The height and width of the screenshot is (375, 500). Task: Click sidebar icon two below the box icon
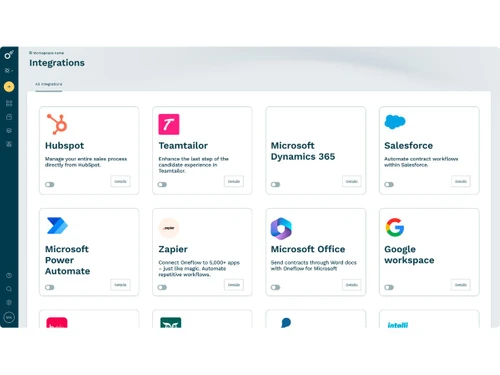click(x=9, y=144)
